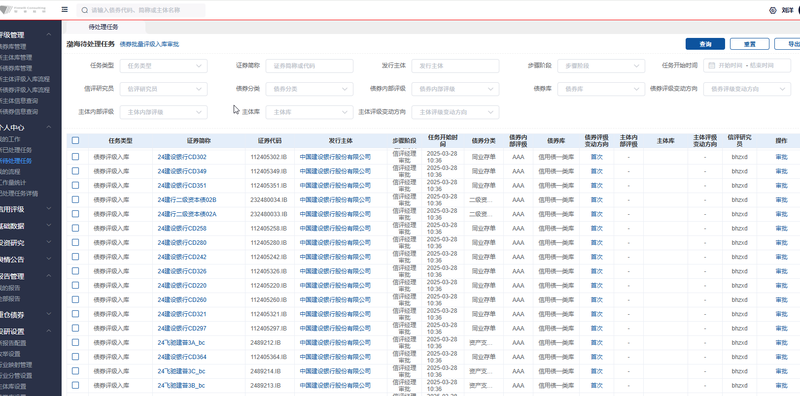This screenshot has height=396, width=800.
Task: Select the checkbox for 24建设银行CD258
Action: (76, 228)
